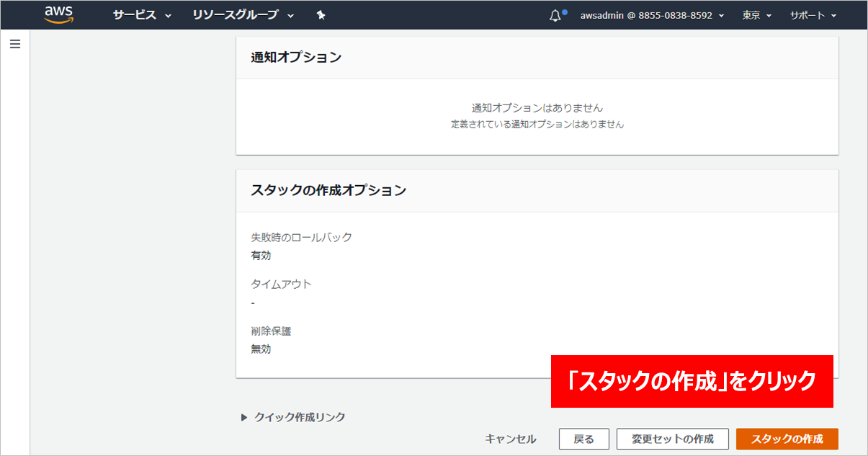Open the サービス menu
Image resolution: width=868 pixels, height=456 pixels.
tap(142, 15)
